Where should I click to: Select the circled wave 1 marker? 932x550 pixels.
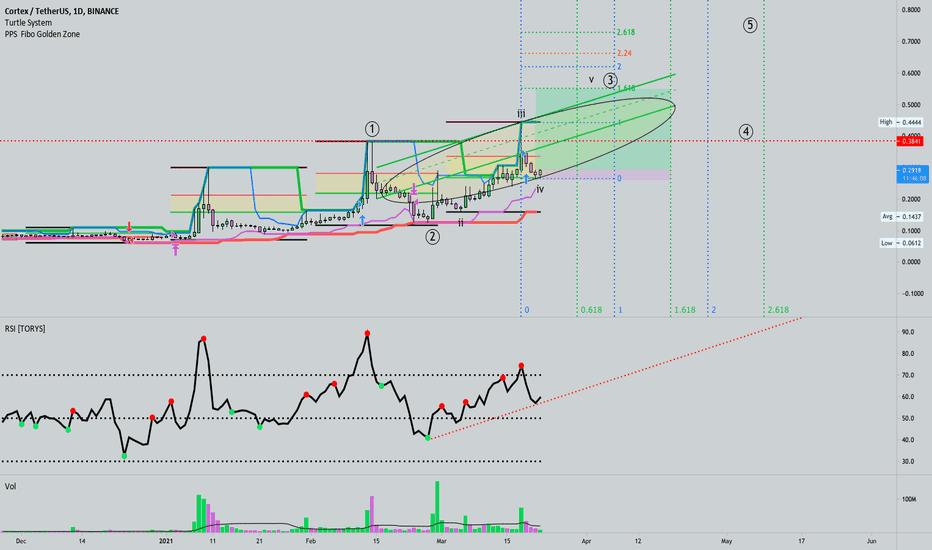coord(372,129)
